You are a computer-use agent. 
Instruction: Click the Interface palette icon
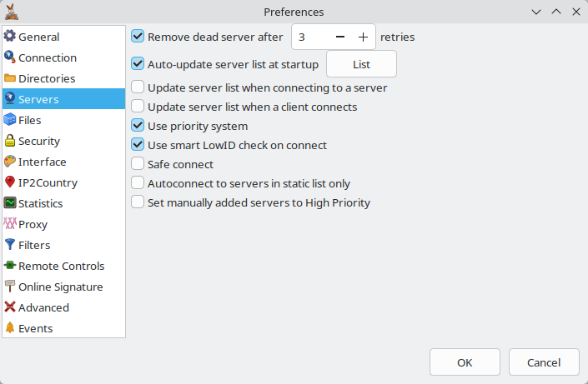click(10, 161)
